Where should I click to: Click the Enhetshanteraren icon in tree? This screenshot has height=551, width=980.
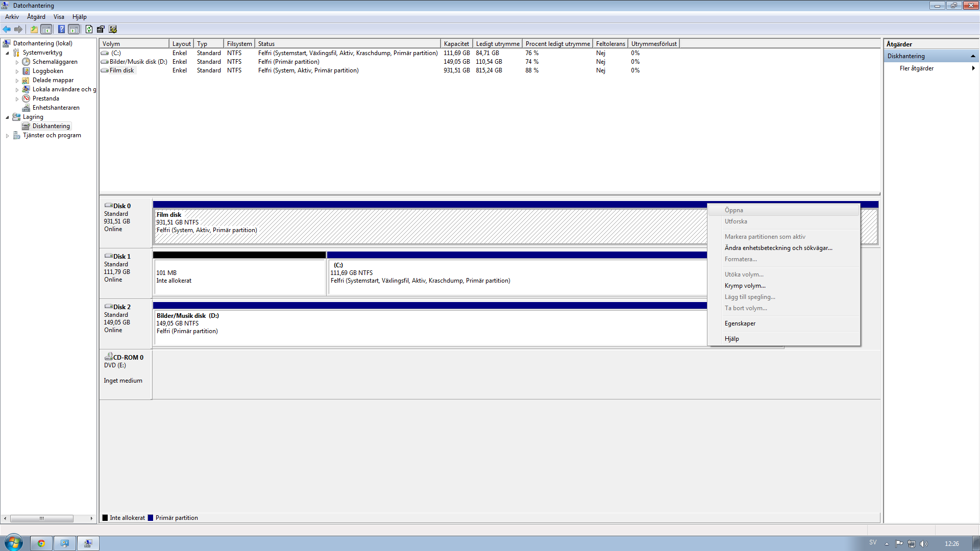pos(26,108)
